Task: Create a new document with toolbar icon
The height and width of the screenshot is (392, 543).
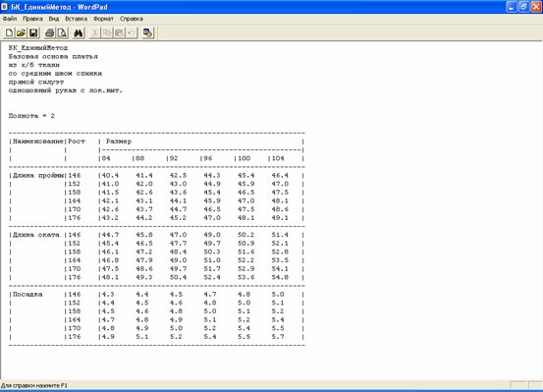Action: 10,33
